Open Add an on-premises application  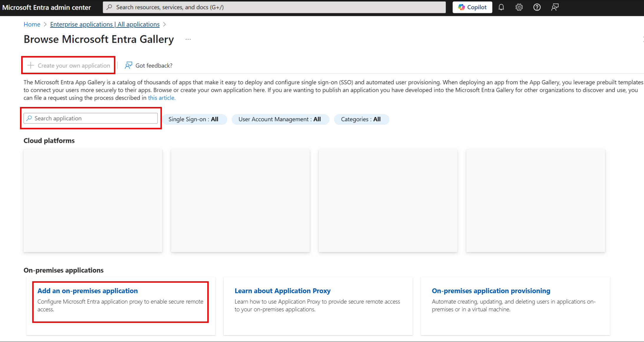[87, 291]
